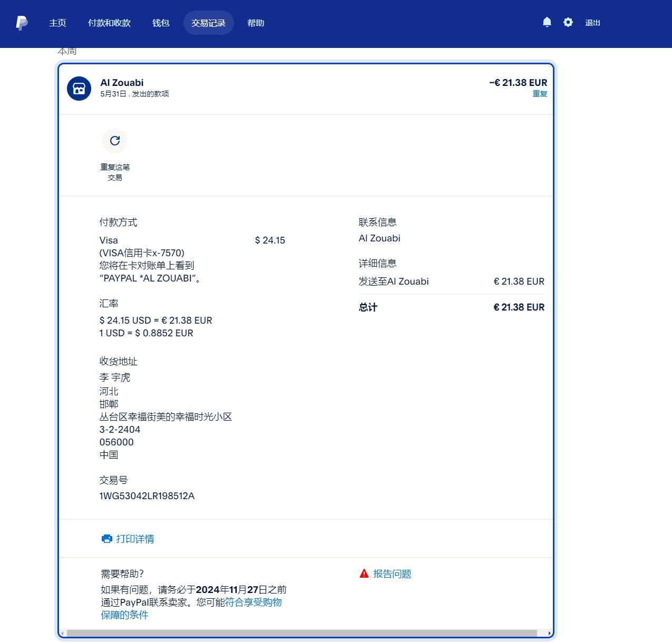This screenshot has width=672, height=642.
Task: Click the 重复 link under the amount
Action: 540,94
